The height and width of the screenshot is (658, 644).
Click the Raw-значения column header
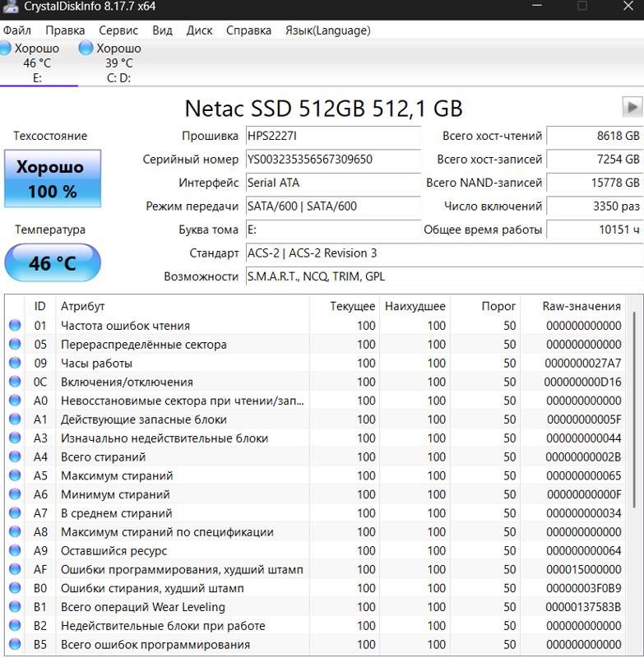pos(581,306)
